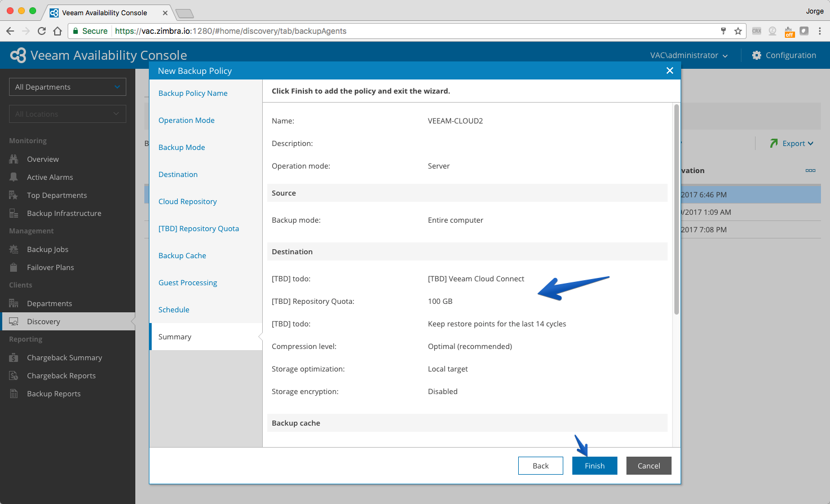Click the Finish button

[594, 466]
